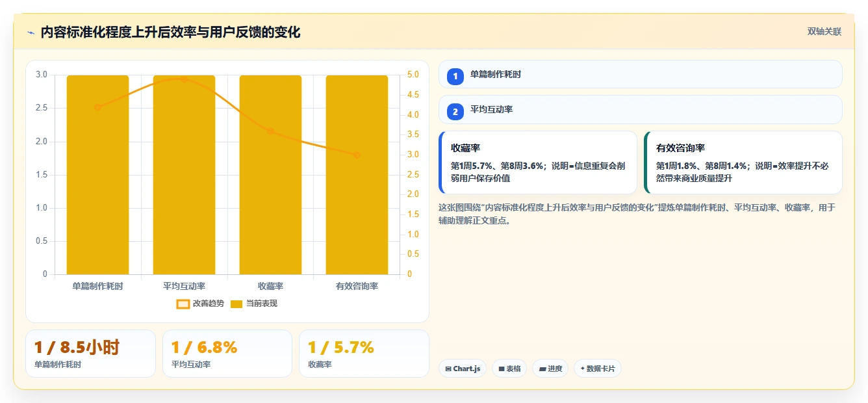Click the icon inside 进度 chip

[542, 369]
